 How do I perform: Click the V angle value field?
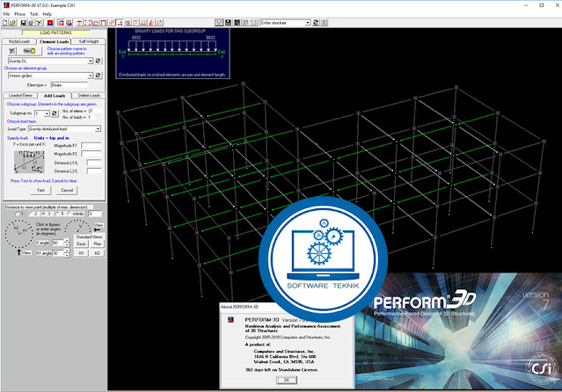(58, 243)
